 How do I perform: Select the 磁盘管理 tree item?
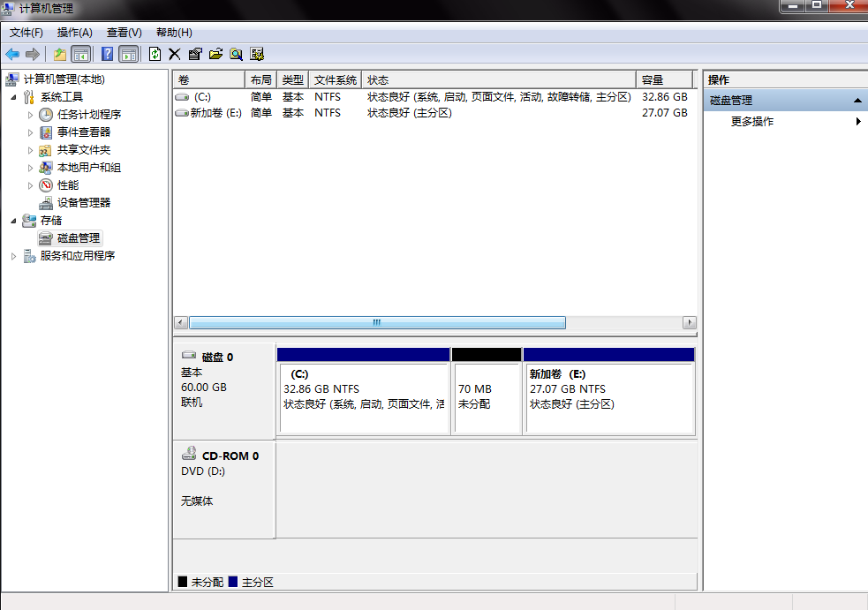(x=79, y=237)
